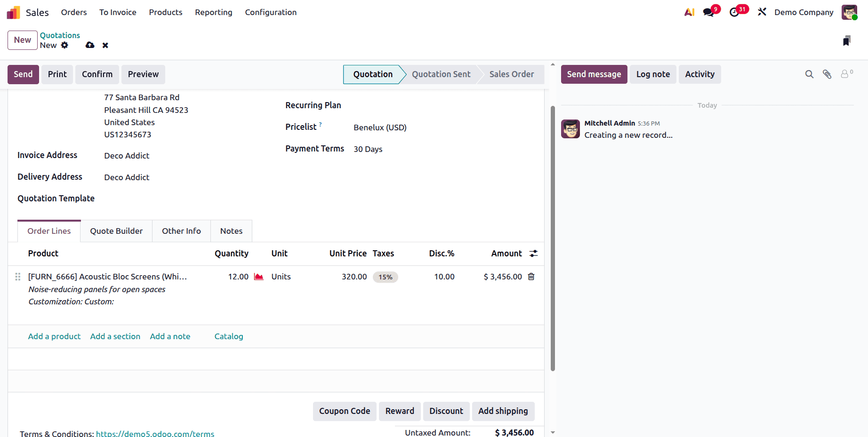The height and width of the screenshot is (437, 868).
Task: Search messages with the magnifier icon
Action: [x=809, y=74]
